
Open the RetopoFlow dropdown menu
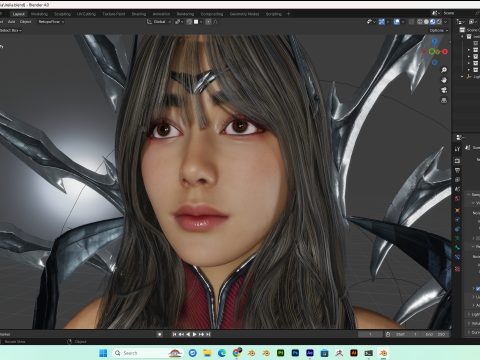pyautogui.click(x=51, y=22)
